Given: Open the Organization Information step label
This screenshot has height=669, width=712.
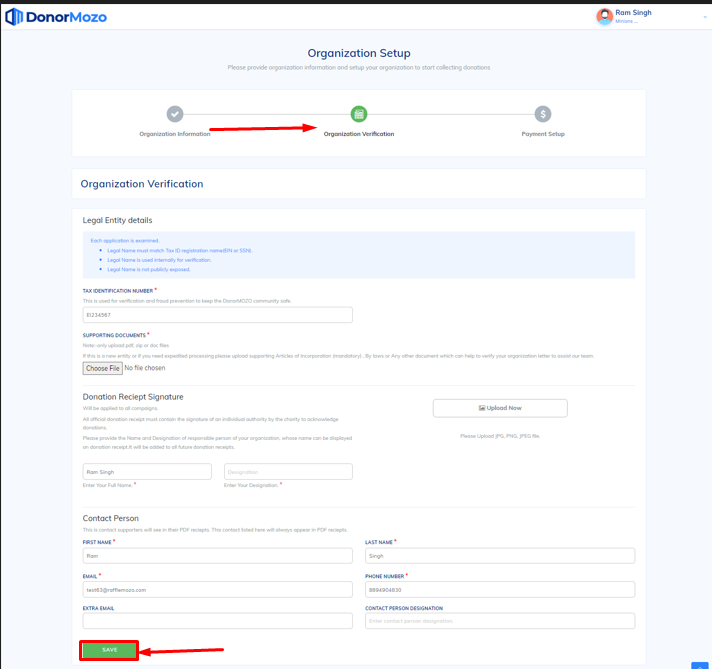Looking at the screenshot, I should 175,134.
